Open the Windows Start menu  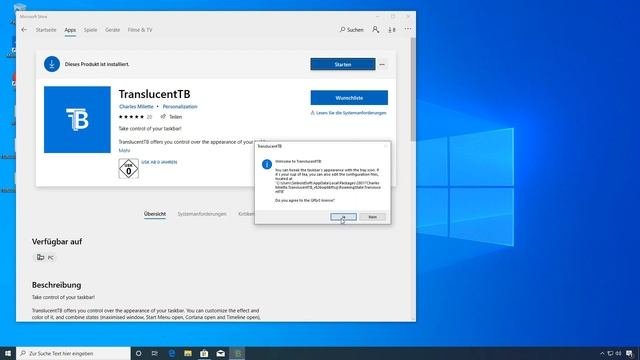pyautogui.click(x=8, y=353)
